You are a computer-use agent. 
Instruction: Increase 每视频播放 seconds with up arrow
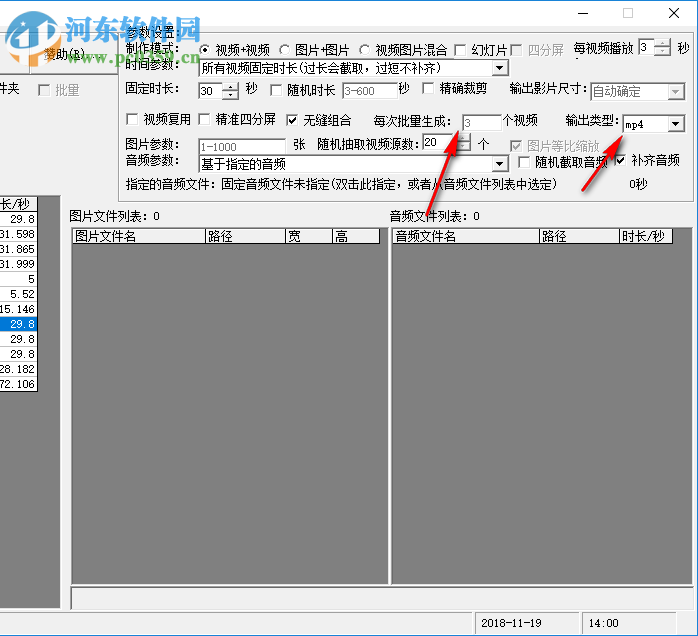[x=662, y=43]
